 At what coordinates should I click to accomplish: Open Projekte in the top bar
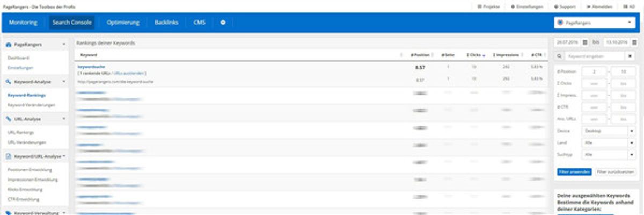[x=488, y=6]
